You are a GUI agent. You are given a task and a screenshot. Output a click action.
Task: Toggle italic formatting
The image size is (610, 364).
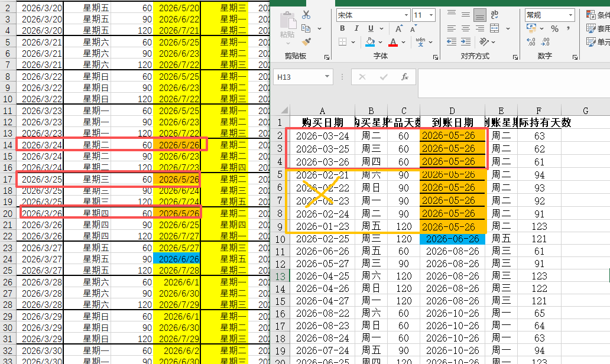point(356,27)
